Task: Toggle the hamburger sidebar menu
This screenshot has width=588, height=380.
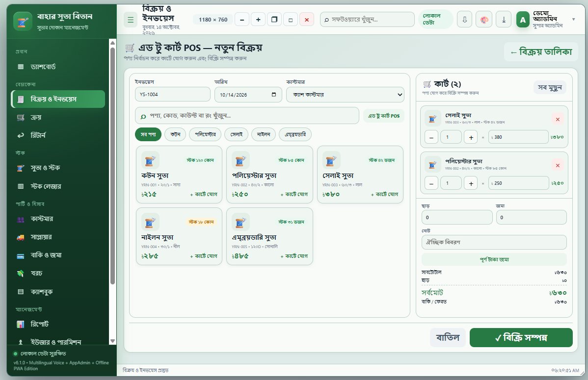Action: [131, 20]
